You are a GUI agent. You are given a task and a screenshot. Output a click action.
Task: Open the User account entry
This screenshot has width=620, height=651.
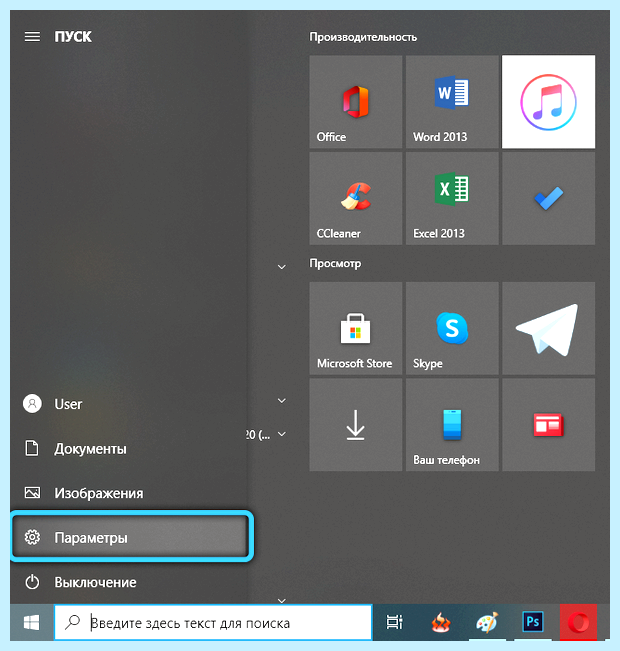(x=130, y=404)
